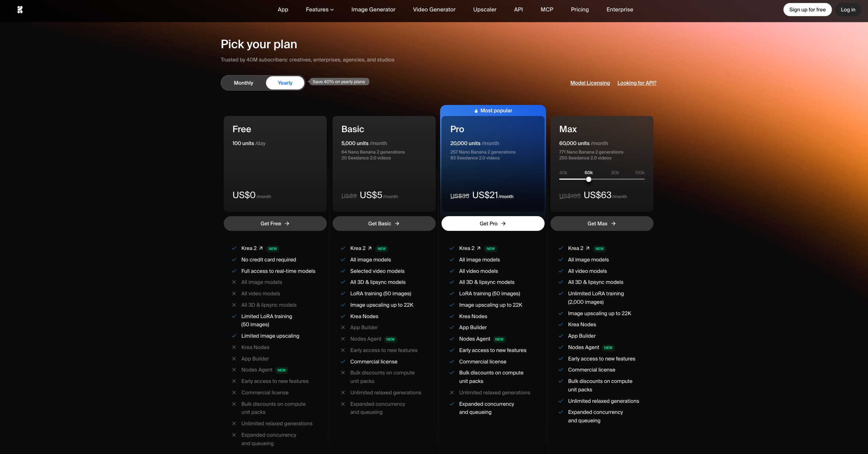Open Krea 2 external link arrow in Free plan
868x454 pixels.
coord(261,249)
